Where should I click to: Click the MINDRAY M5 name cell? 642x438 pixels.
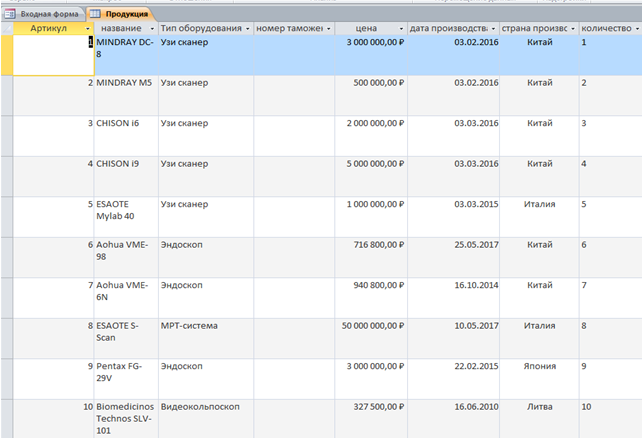pos(126,95)
